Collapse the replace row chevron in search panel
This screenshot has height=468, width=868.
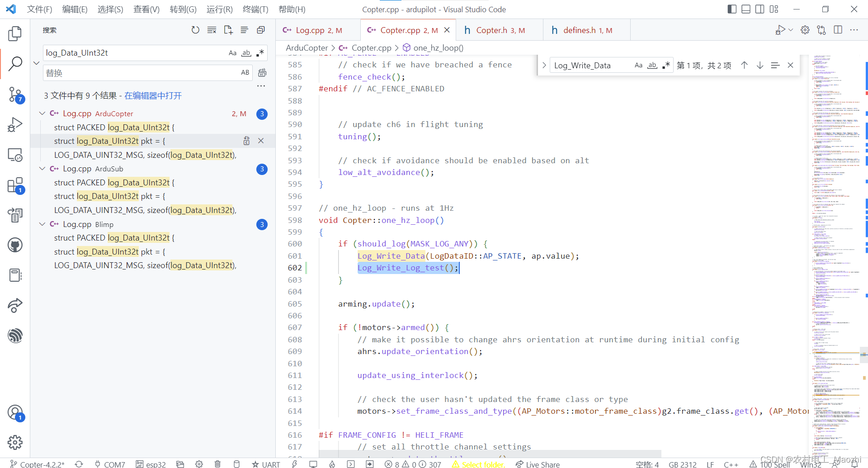37,63
